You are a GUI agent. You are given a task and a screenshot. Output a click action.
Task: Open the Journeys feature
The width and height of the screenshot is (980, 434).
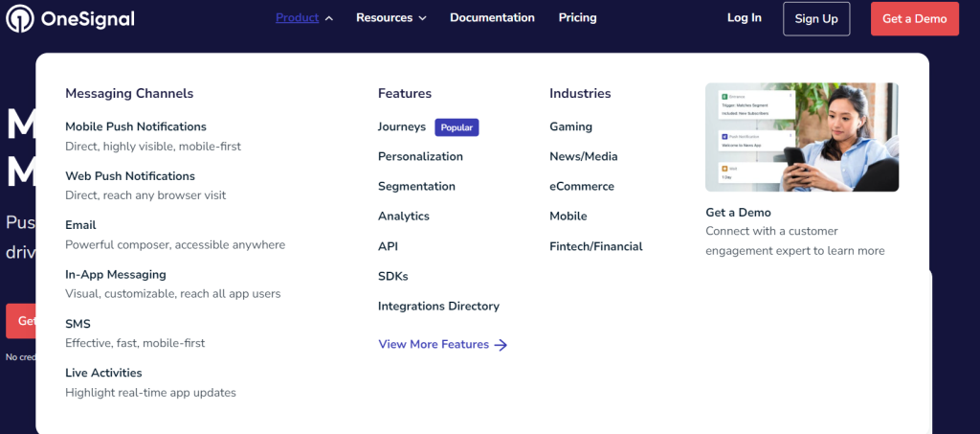tap(401, 126)
